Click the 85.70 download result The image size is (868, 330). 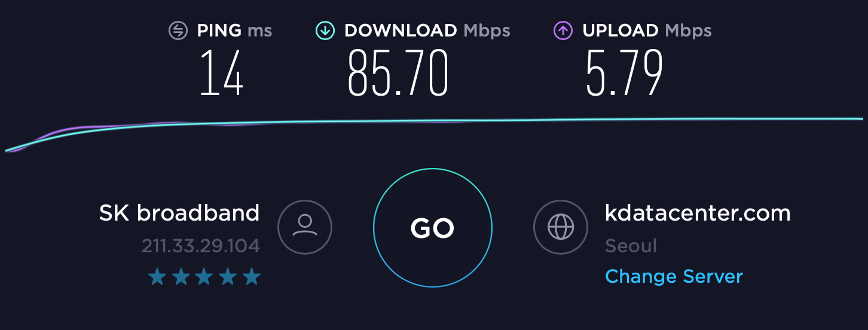[398, 73]
